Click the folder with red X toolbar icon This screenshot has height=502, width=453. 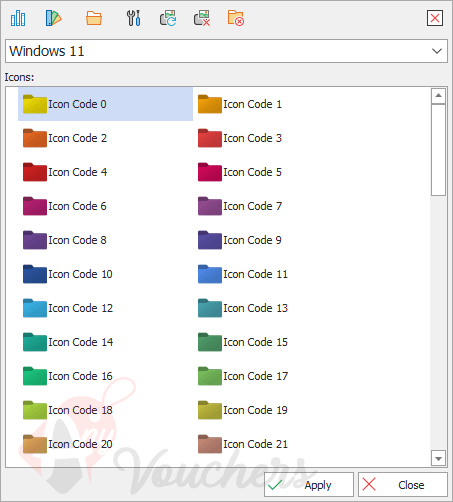pos(236,18)
